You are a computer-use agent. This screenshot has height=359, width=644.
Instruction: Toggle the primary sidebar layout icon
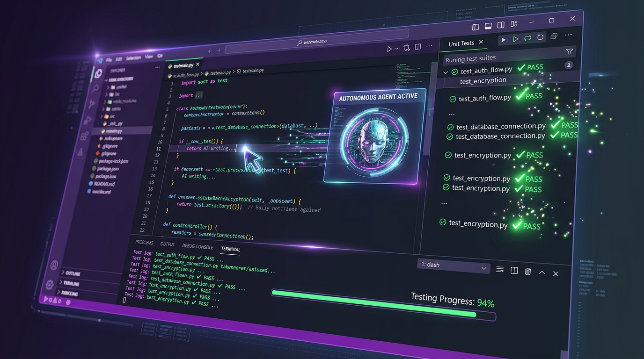point(476,27)
